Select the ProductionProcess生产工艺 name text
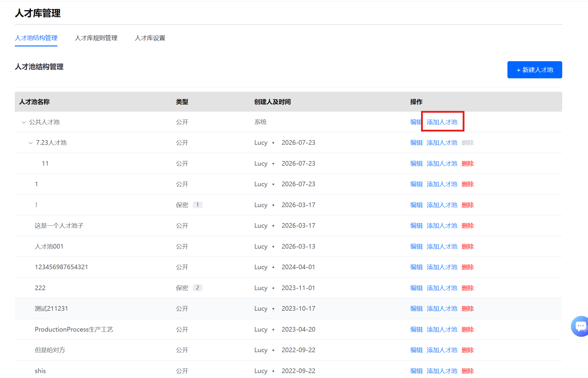 (x=74, y=330)
